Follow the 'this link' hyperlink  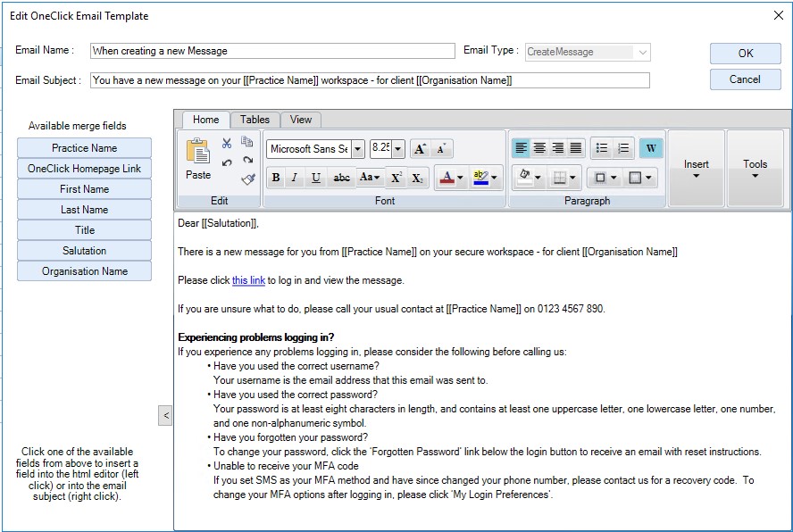point(248,280)
